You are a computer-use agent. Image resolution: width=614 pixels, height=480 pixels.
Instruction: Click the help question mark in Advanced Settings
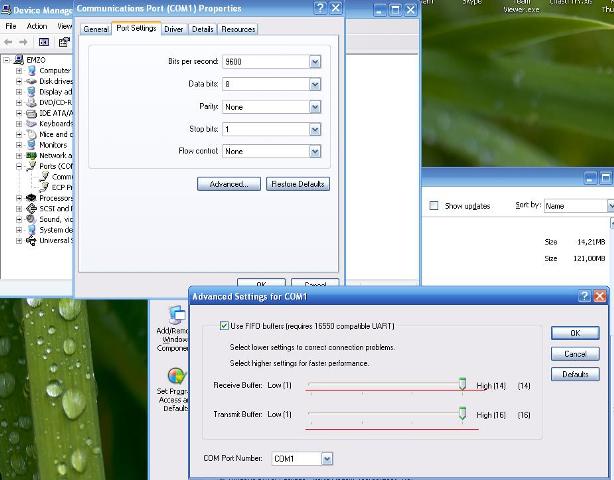(584, 296)
